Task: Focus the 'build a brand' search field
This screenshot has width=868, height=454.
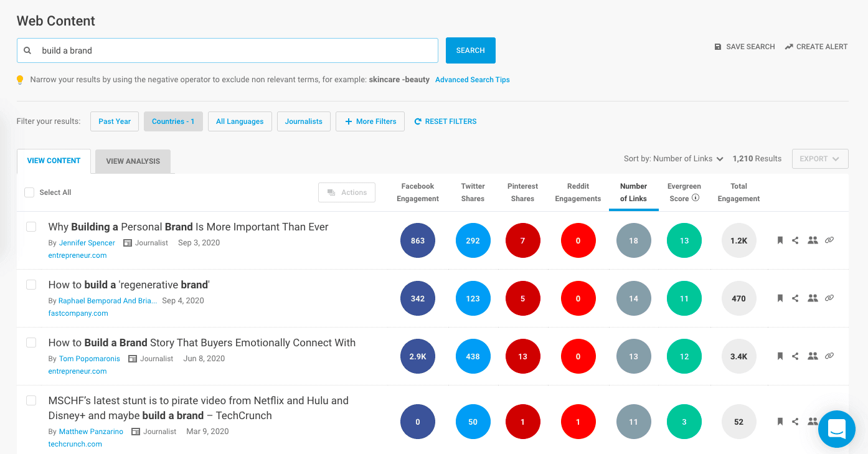Action: 227,50
